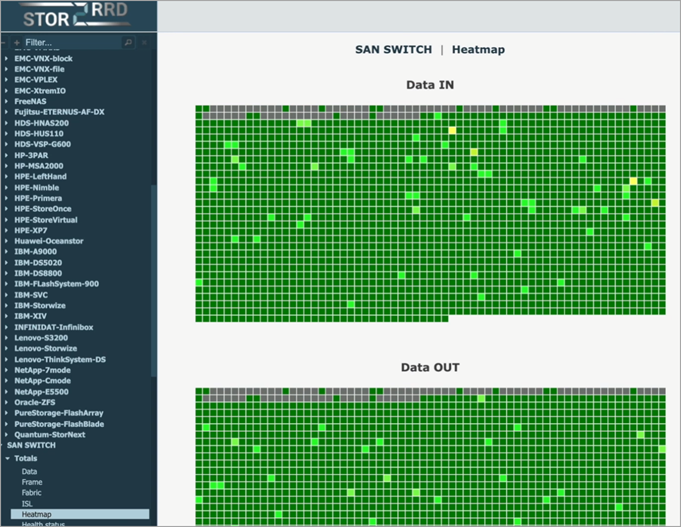Select HPE-LeftHand in the tree
Image resolution: width=681 pixels, height=527 pixels.
[40, 176]
